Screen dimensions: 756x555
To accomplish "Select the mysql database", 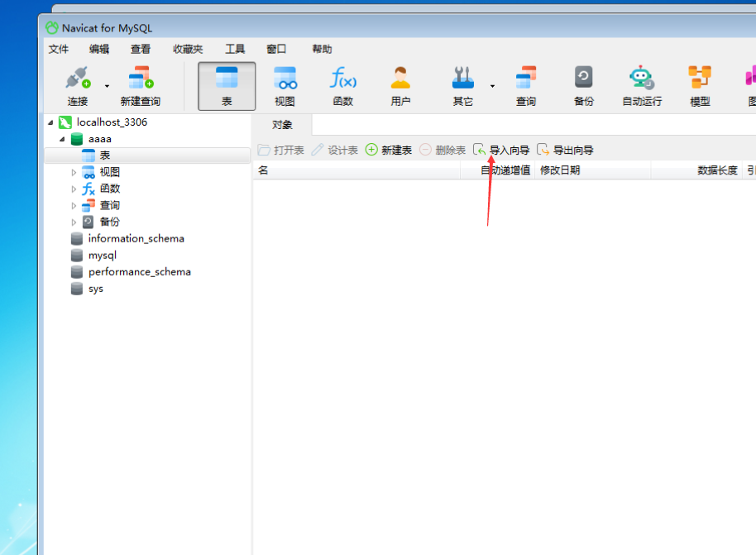I will [x=103, y=256].
